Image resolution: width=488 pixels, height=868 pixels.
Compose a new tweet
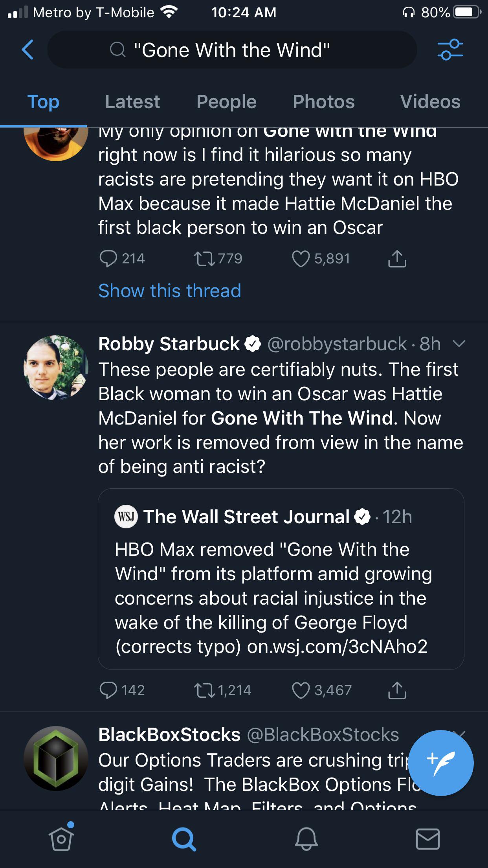point(441,763)
